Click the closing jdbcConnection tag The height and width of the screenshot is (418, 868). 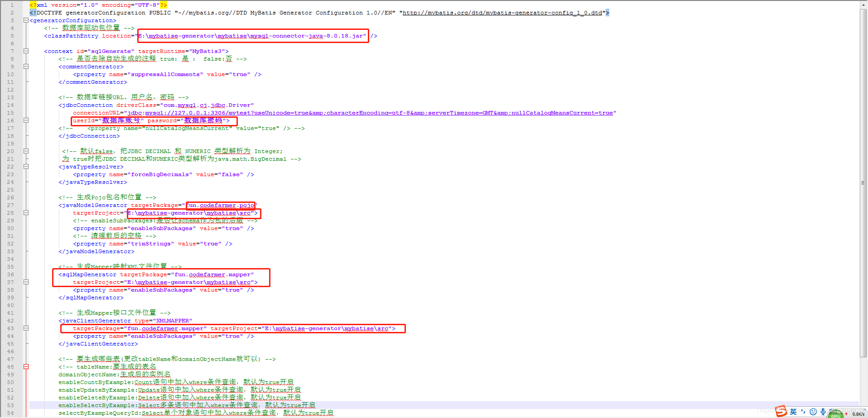coord(89,136)
